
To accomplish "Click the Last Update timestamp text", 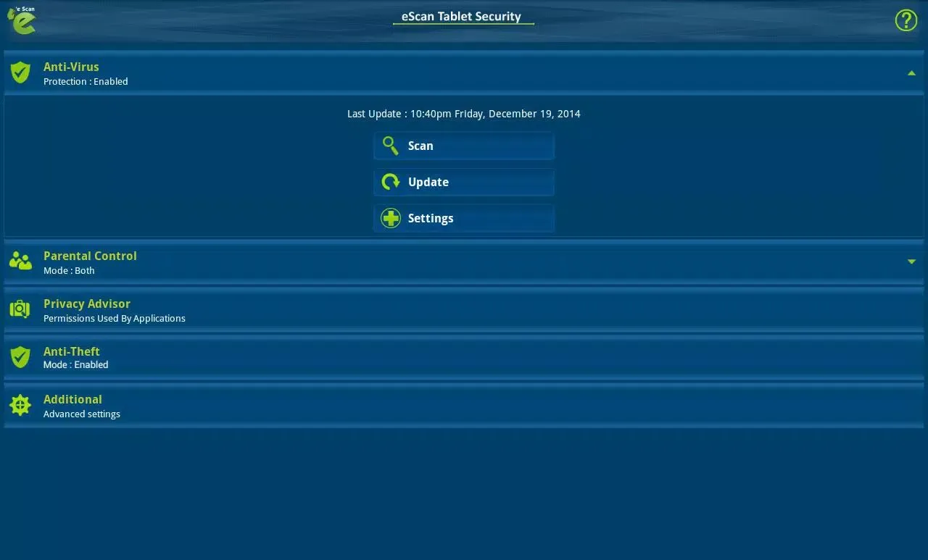I will (464, 114).
